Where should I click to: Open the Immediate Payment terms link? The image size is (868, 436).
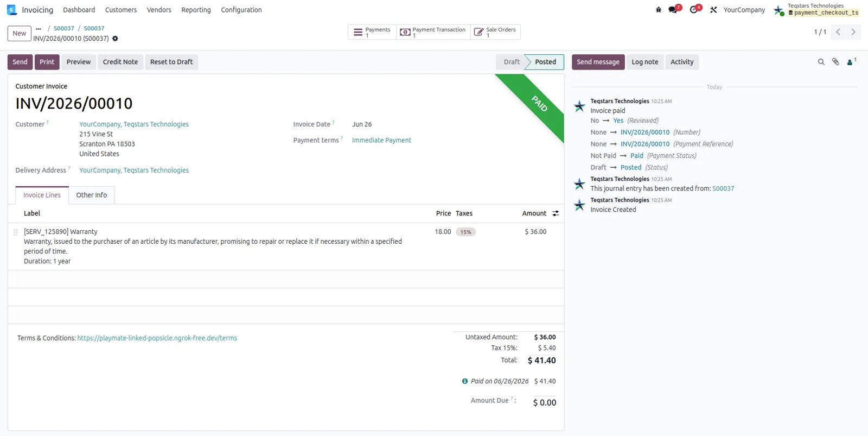point(381,140)
